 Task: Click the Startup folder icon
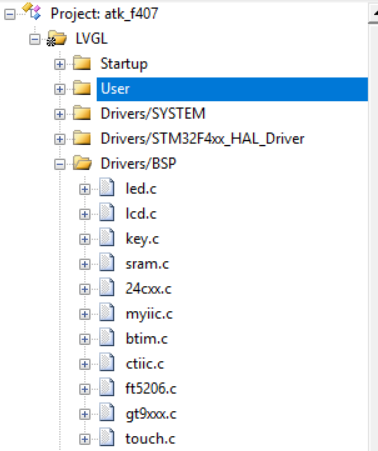tap(82, 63)
